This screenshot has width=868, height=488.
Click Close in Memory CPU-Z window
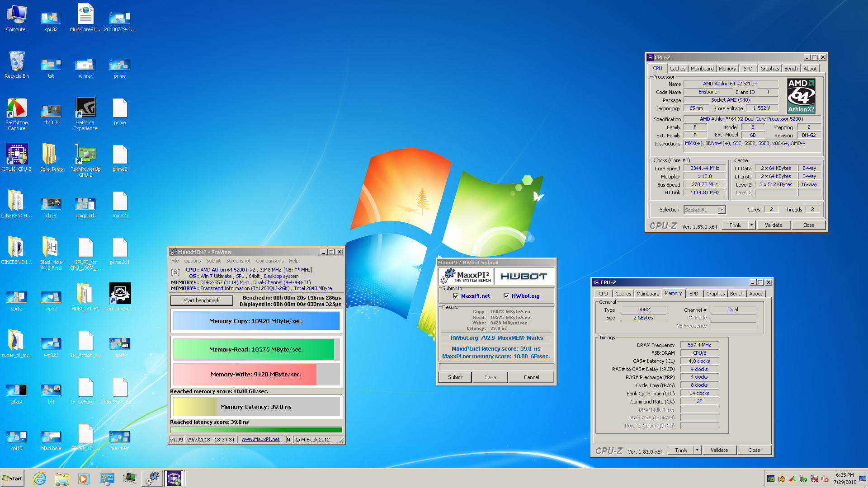[x=754, y=450]
